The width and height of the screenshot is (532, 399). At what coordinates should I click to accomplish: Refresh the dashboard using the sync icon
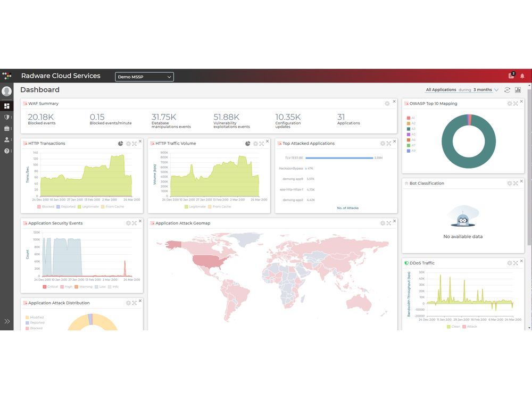click(507, 90)
